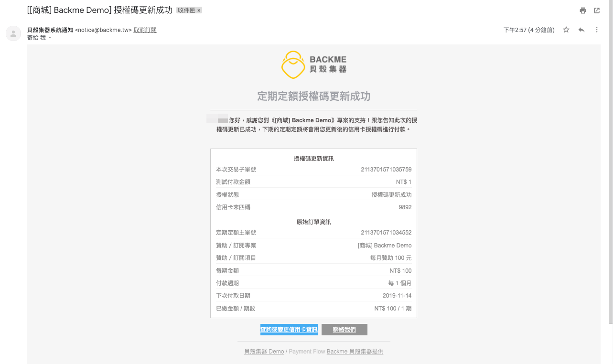The image size is (614, 364).
Task: Star this message
Action: (566, 30)
